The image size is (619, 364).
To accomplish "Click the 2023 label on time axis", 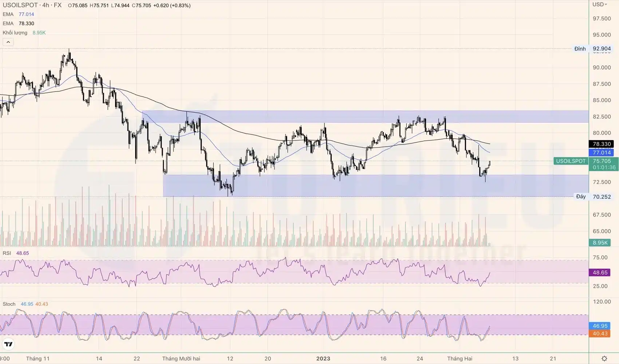I will tap(323, 359).
